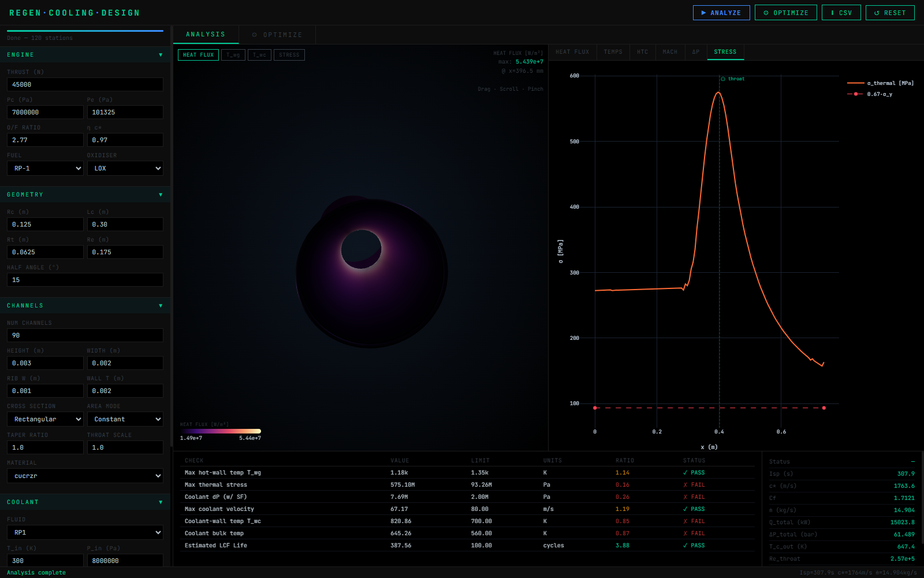Viewport: 924px width, 578px height.
Task: Export results with CSV button
Action: (x=841, y=13)
